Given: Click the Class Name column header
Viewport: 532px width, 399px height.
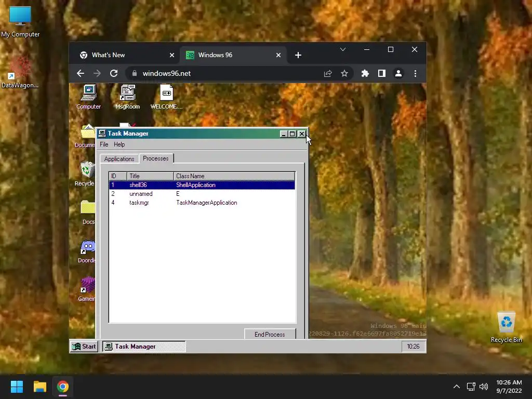Looking at the screenshot, I should pyautogui.click(x=234, y=176).
